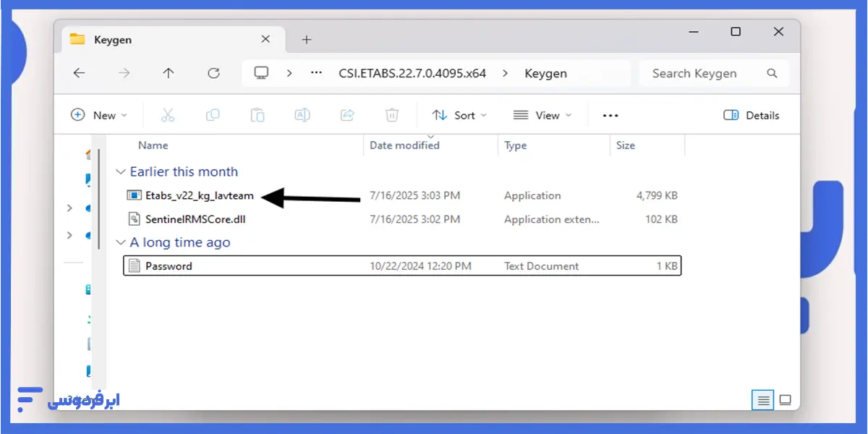Click the Delete trash icon
This screenshot has height=434, width=868.
[392, 115]
